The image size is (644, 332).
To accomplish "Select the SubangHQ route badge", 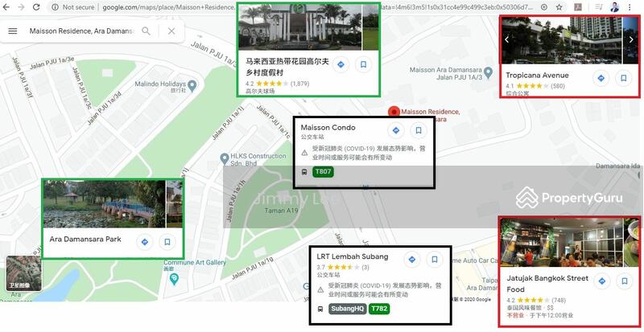I will coord(347,309).
